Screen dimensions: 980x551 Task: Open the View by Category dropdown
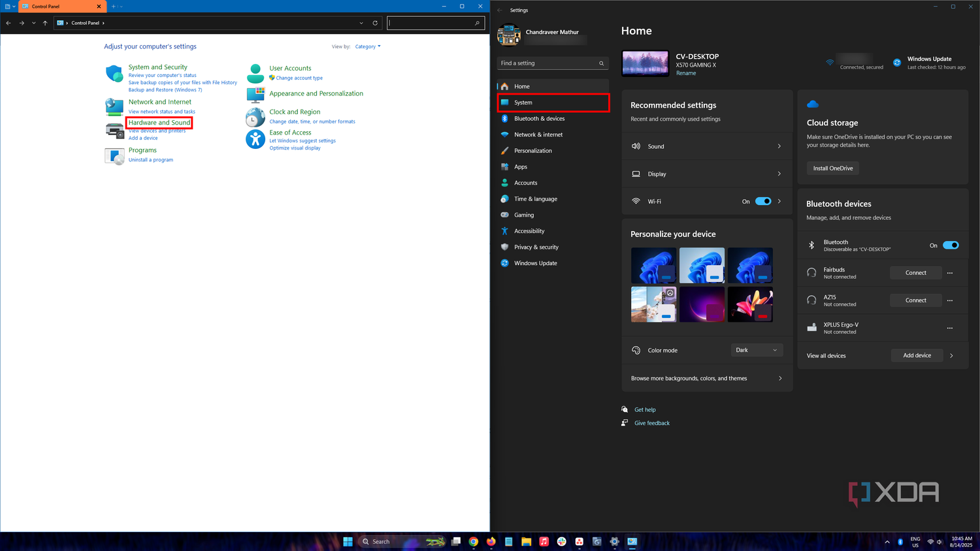pos(368,46)
